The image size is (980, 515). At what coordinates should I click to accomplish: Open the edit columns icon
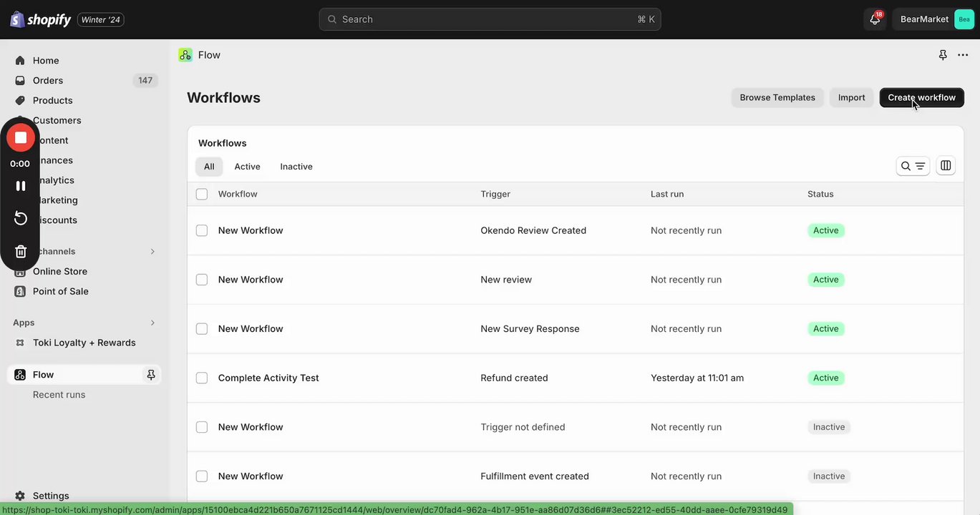tap(946, 166)
